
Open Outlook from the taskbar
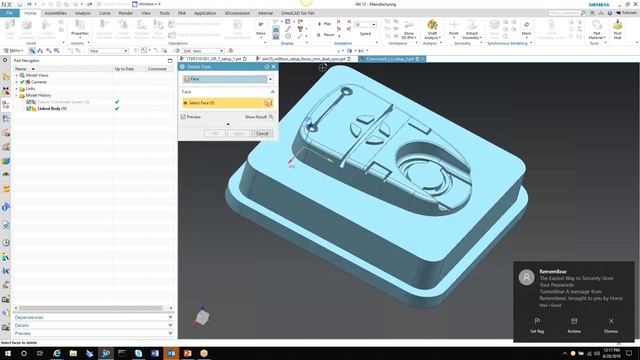[171, 353]
